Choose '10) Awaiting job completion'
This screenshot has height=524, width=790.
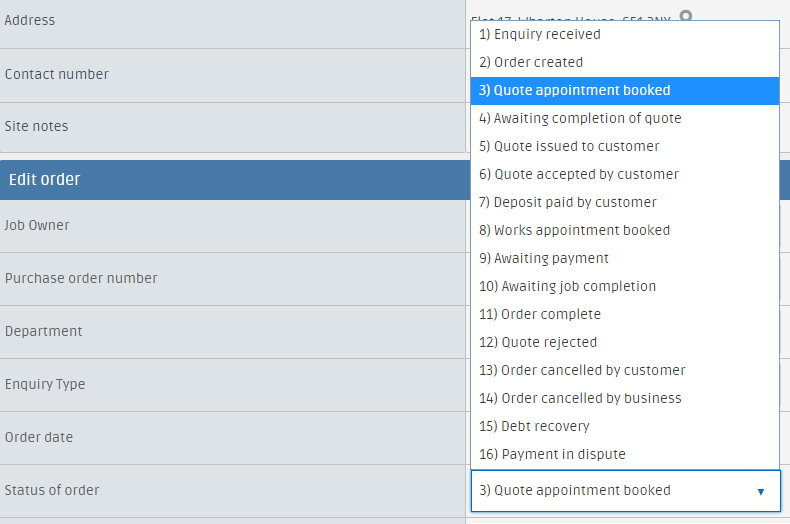tap(625, 286)
